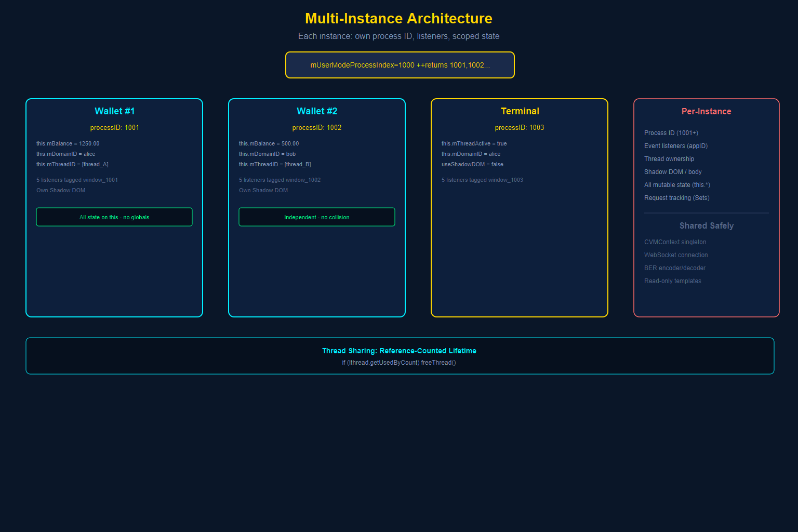Image resolution: width=798 pixels, height=532 pixels.
Task: Click the Terminal panel title
Action: pos(520,111)
